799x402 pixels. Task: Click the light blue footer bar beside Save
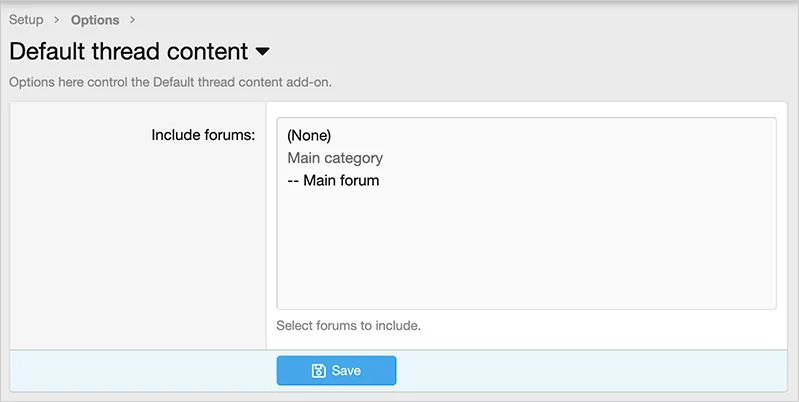tap(600, 370)
